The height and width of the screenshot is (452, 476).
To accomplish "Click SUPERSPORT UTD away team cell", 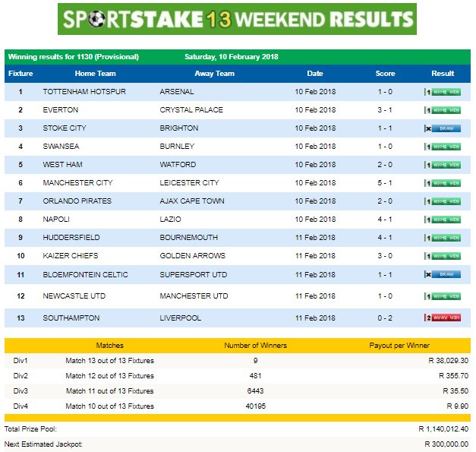I will 194,274.
